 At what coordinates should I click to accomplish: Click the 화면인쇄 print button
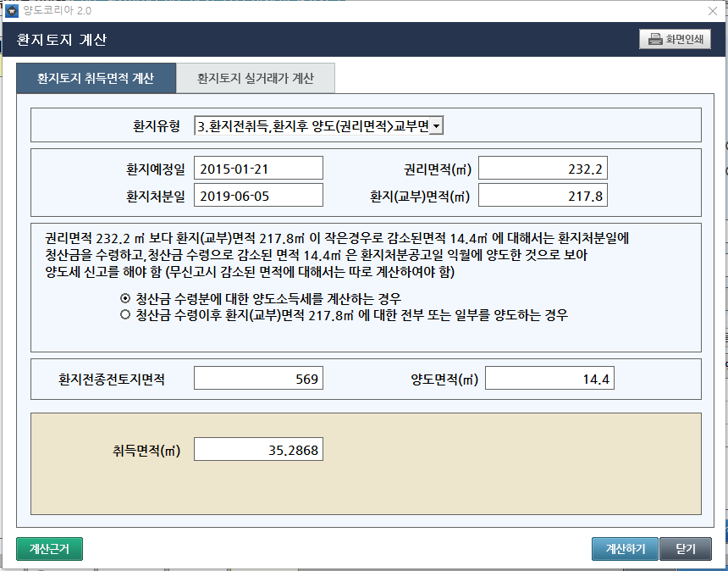[675, 39]
